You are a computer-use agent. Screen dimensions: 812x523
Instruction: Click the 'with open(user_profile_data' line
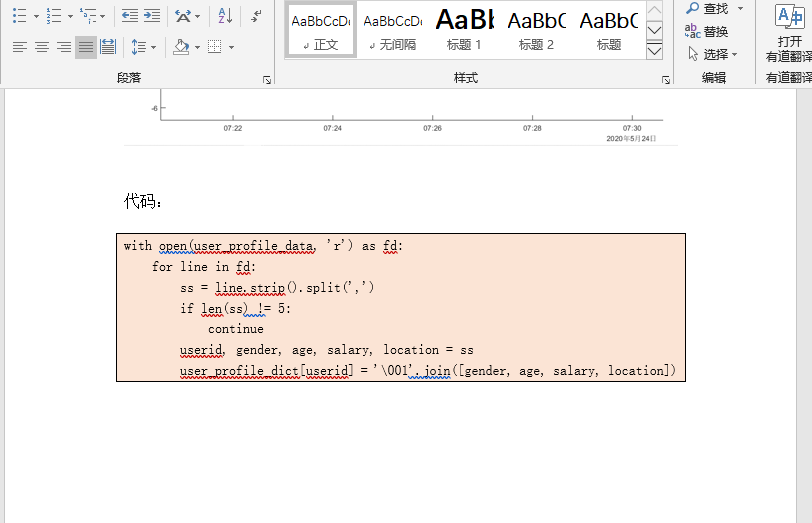(263, 246)
